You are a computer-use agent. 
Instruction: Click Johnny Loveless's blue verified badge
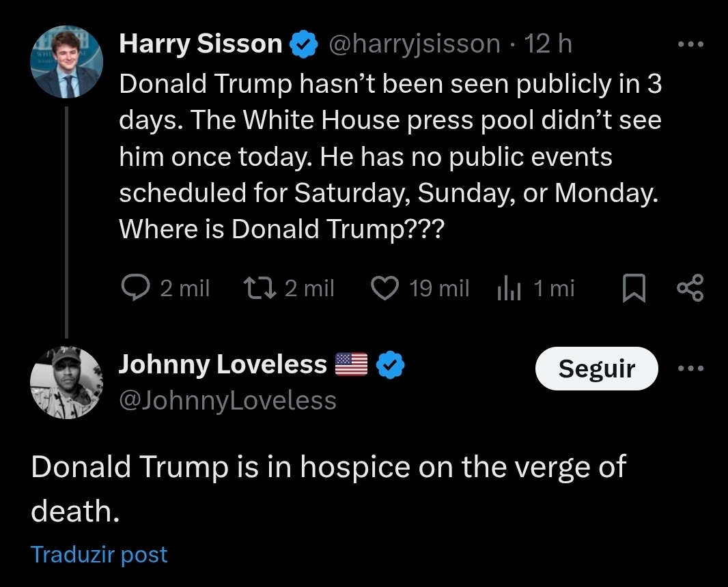click(390, 365)
